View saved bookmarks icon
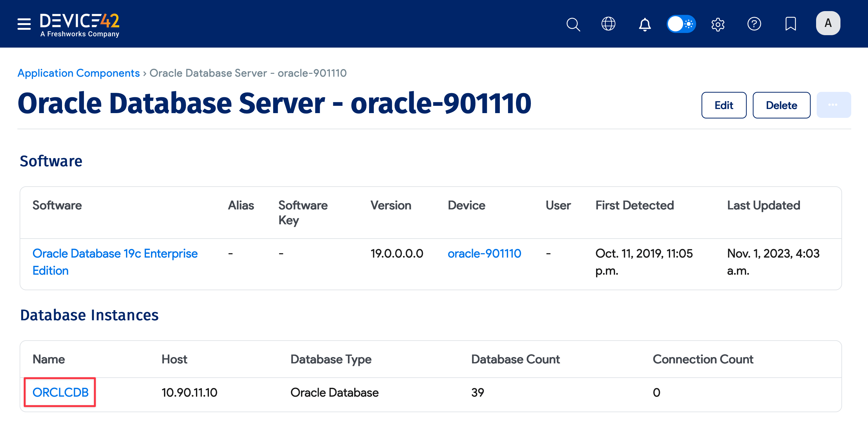This screenshot has height=422, width=868. pos(790,24)
